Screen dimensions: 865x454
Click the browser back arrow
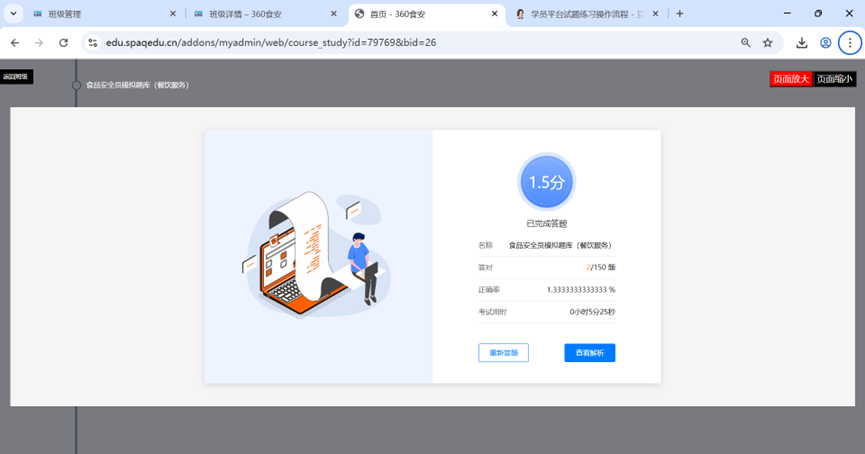(x=15, y=43)
